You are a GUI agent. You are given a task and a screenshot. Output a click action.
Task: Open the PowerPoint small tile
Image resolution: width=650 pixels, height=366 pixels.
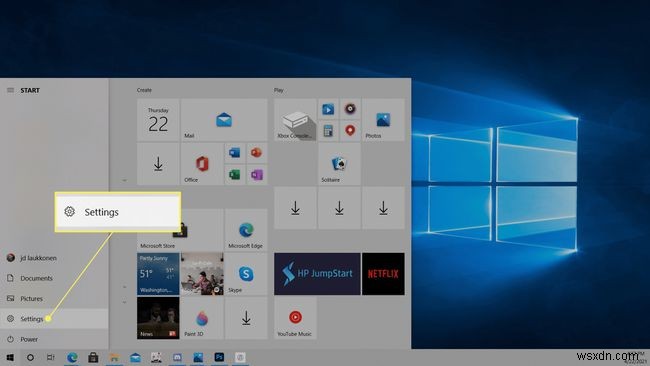coord(257,153)
